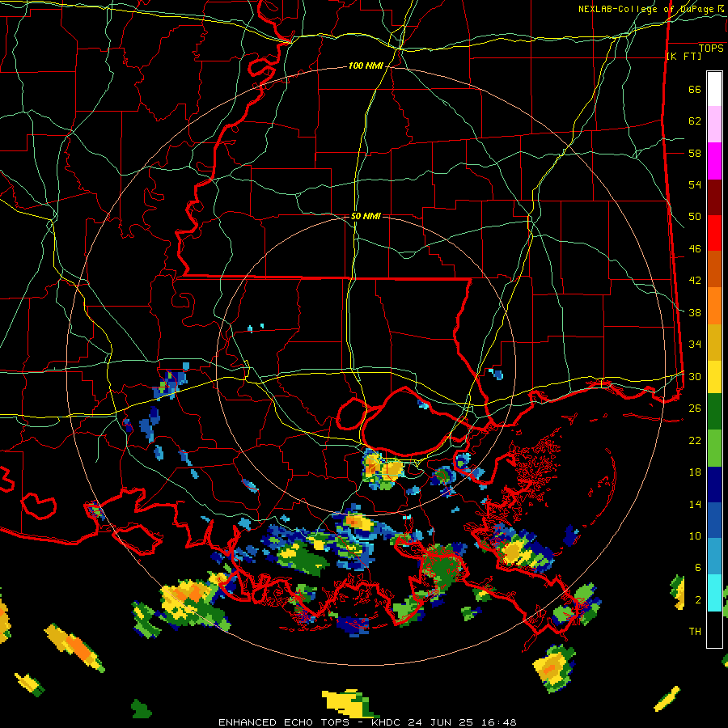Image resolution: width=728 pixels, height=728 pixels.
Task: Pick the bright yellow legend swatch
Action: [x=714, y=377]
